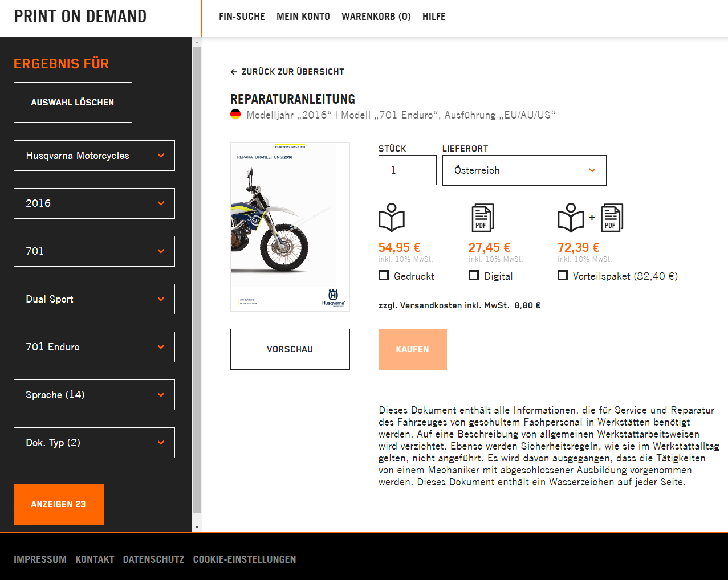
Task: Click the Stück quantity input field
Action: (408, 170)
